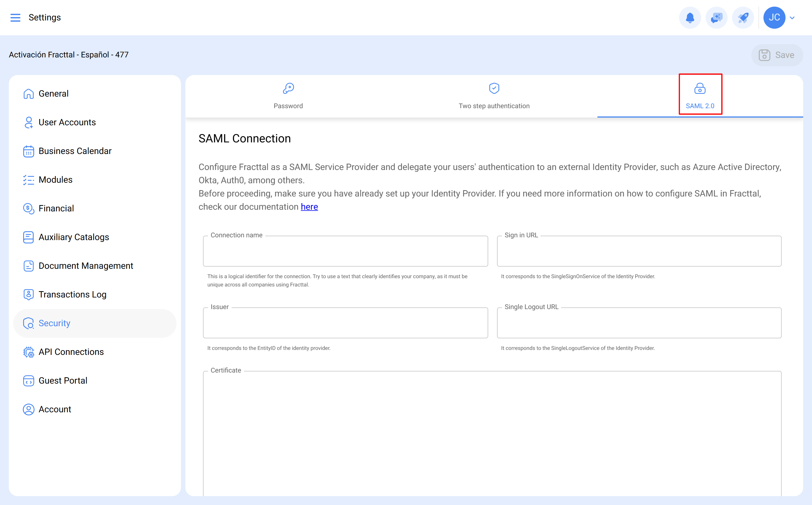Image resolution: width=812 pixels, height=505 pixels.
Task: Switch to the Password tab
Action: point(288,96)
